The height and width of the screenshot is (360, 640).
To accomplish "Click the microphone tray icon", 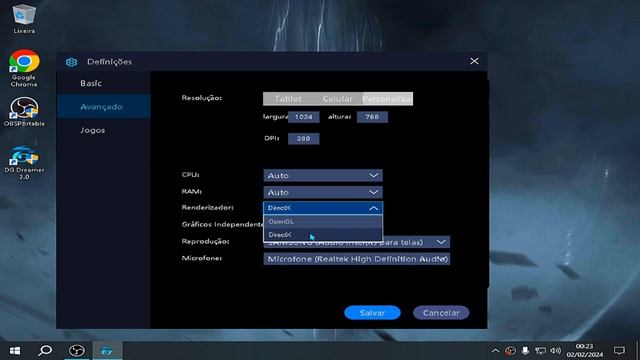I will pyautogui.click(x=525, y=351).
